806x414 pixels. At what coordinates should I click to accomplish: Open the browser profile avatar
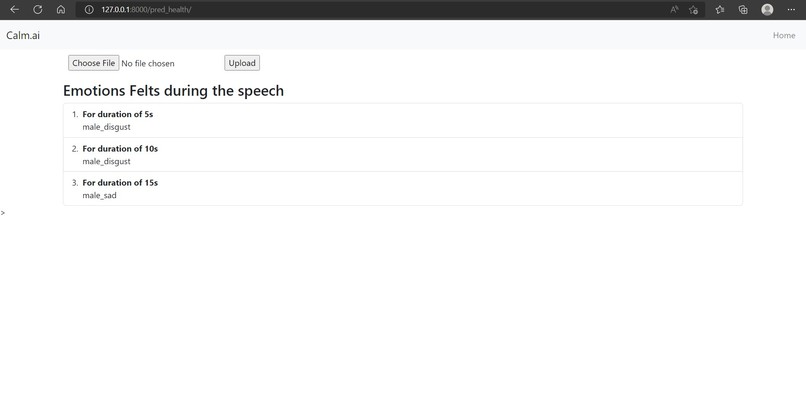click(767, 9)
